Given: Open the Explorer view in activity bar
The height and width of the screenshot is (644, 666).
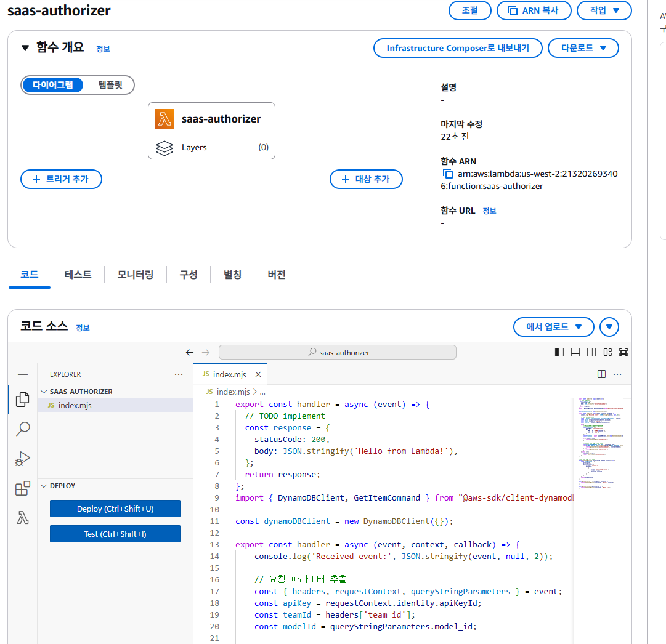Looking at the screenshot, I should pos(23,399).
